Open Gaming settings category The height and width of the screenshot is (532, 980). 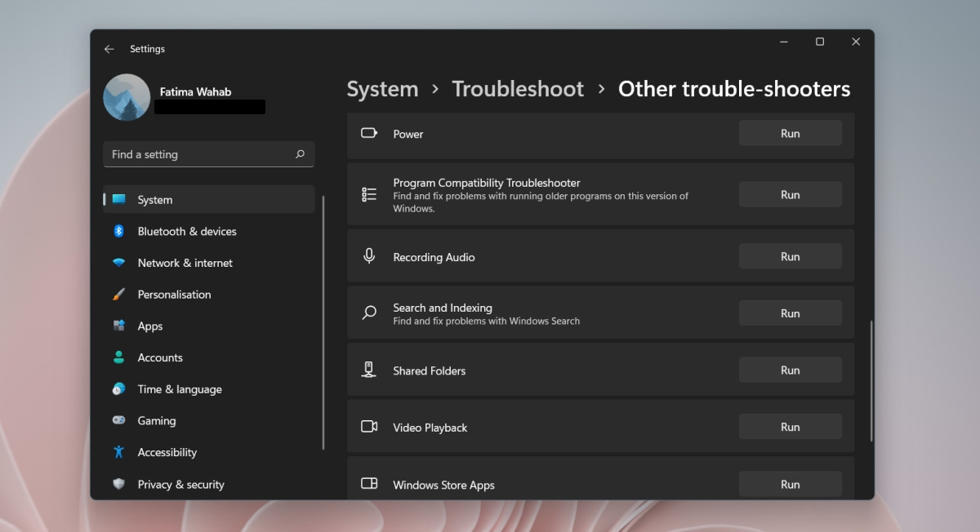[208, 420]
